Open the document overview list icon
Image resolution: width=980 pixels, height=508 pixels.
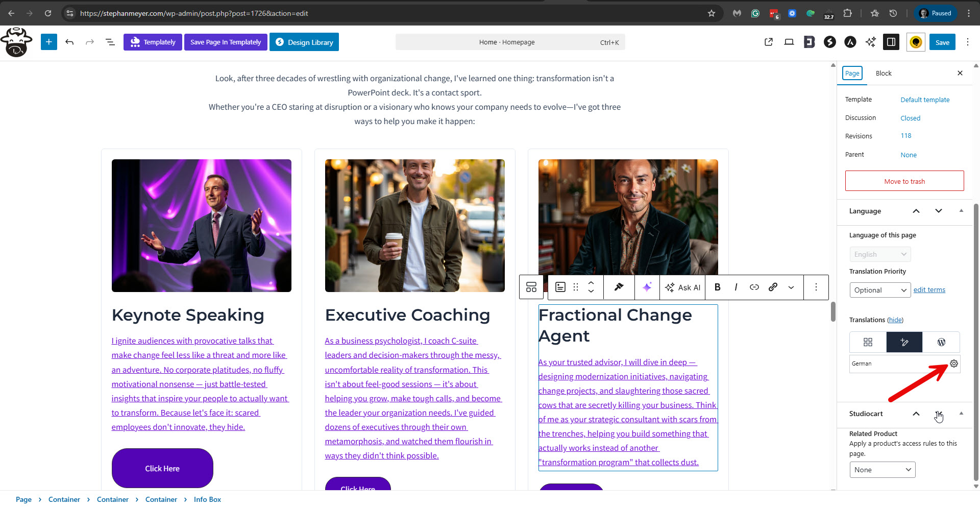110,42
